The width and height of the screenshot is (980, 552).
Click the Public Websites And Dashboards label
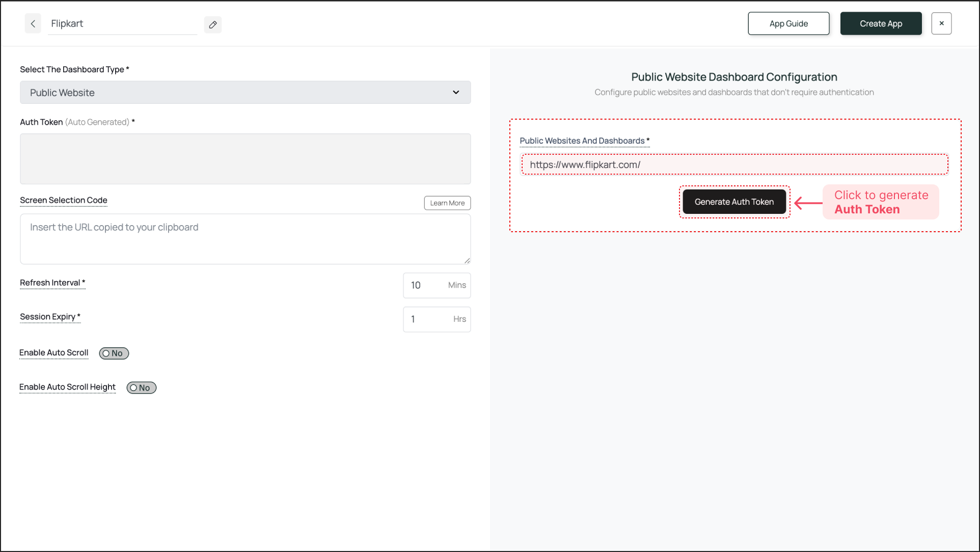582,141
